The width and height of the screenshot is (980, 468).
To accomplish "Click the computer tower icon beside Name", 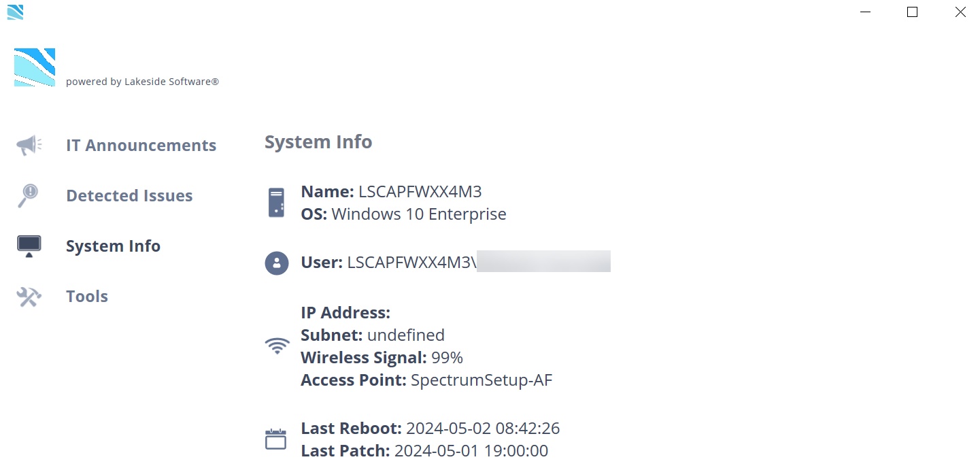I will click(x=276, y=203).
